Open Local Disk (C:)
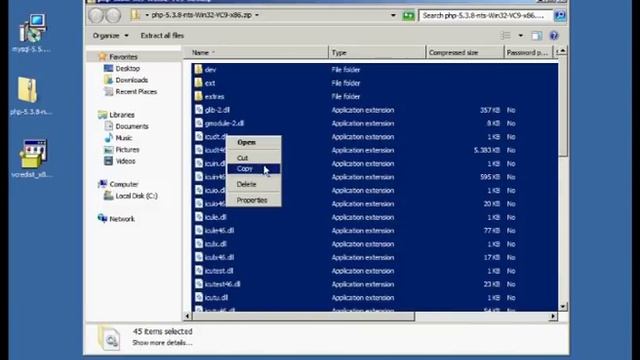 click(136, 196)
